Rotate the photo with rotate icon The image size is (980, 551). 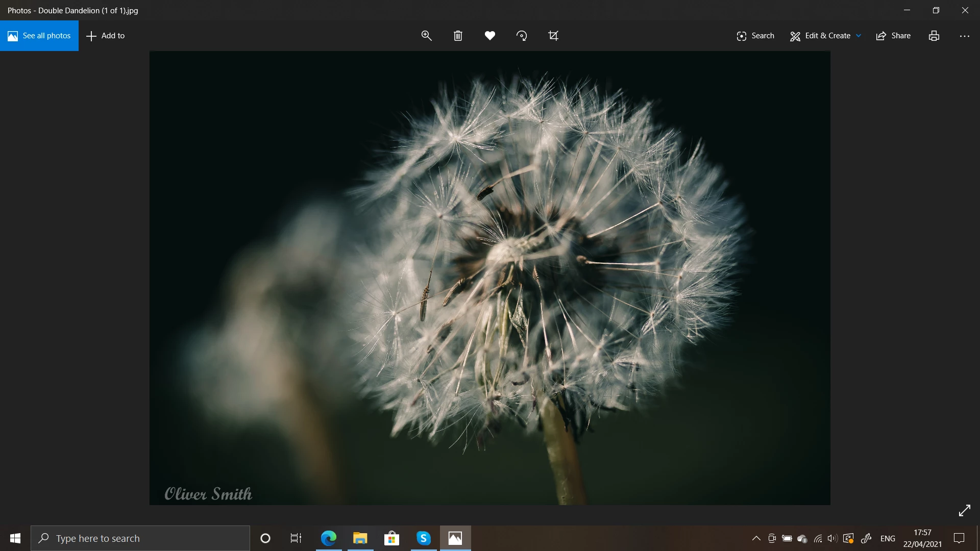click(522, 36)
